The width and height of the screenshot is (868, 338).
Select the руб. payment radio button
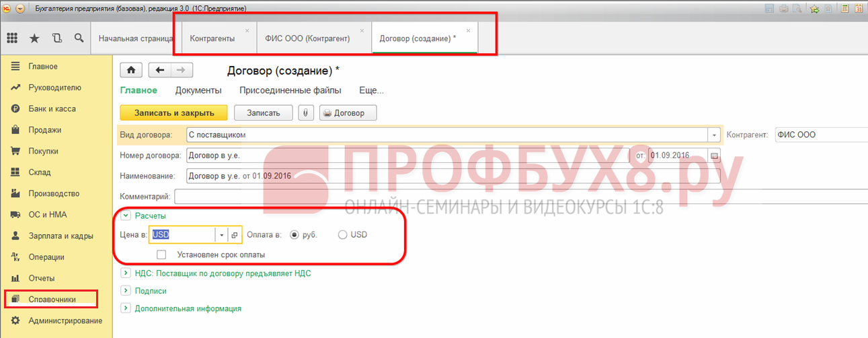294,235
